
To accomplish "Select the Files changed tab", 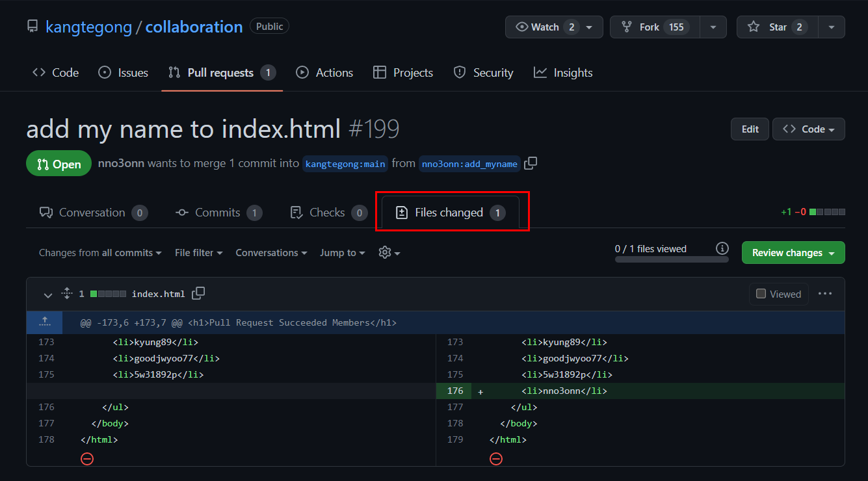I will click(450, 213).
